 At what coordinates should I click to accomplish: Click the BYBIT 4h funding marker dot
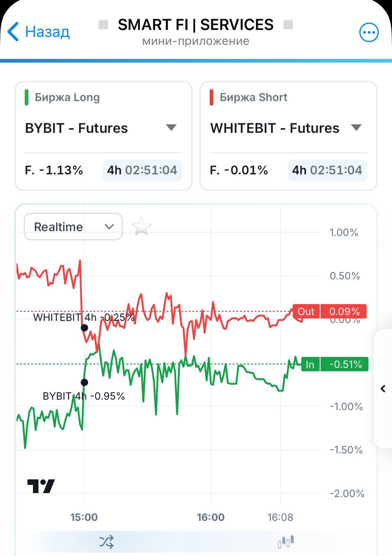[84, 382]
